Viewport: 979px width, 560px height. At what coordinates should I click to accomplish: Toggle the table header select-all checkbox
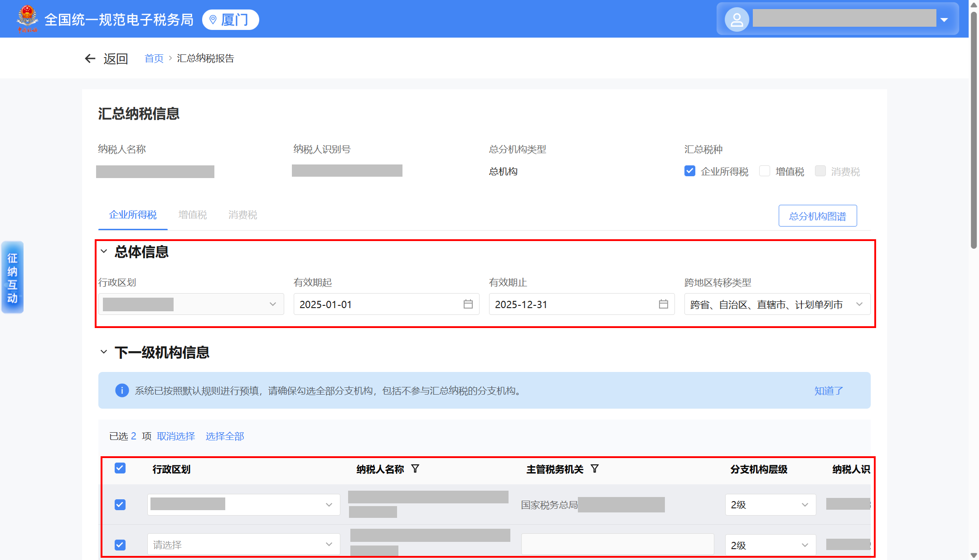point(120,468)
